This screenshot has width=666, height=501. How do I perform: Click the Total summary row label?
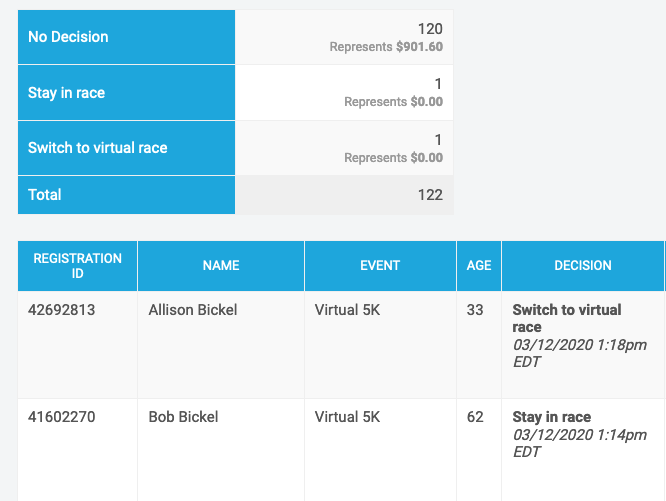pos(45,195)
